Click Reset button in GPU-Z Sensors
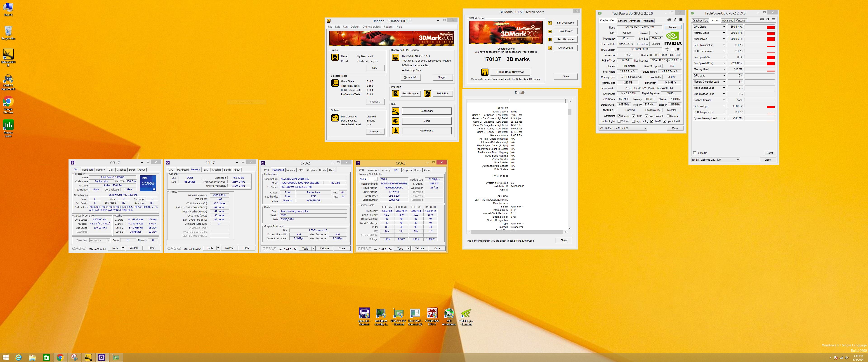Viewport: 868px width, 362px height. (770, 153)
